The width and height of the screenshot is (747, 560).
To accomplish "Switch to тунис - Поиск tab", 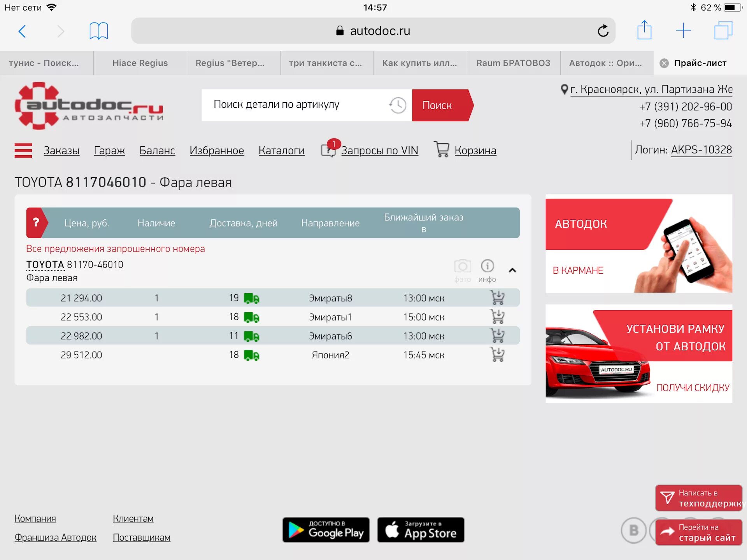I will click(46, 63).
